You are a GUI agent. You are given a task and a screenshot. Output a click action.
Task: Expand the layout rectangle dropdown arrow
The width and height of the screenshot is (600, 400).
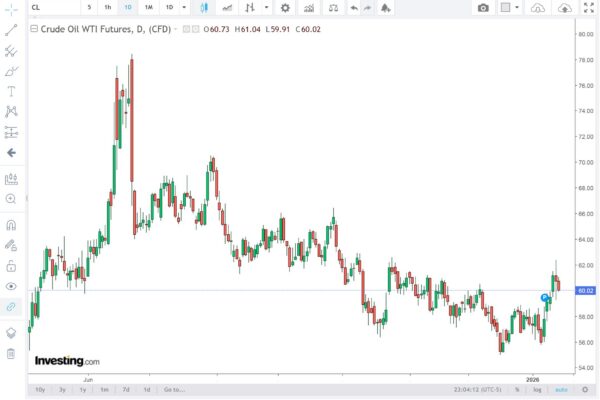[x=517, y=7]
